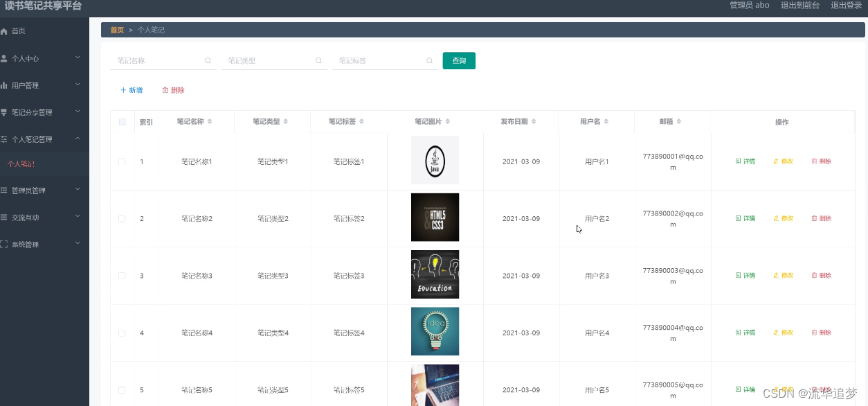Click the 笔记类型1 cell
868x406 pixels.
(x=273, y=161)
